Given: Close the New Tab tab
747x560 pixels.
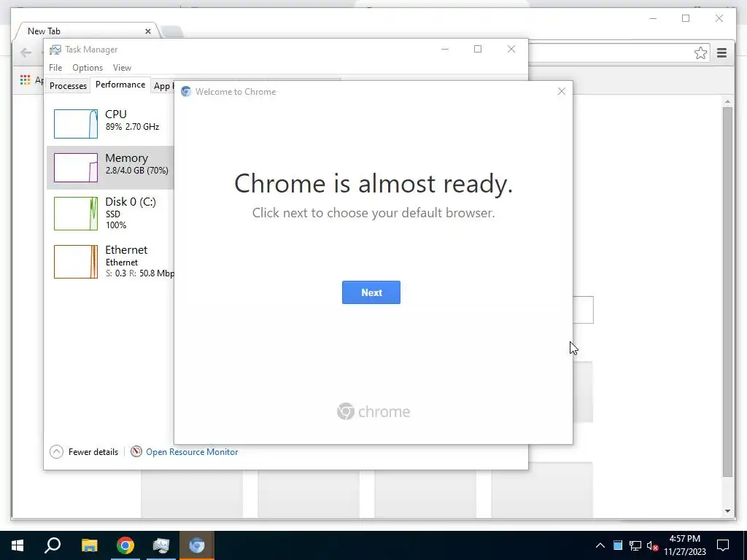Looking at the screenshot, I should [x=147, y=31].
